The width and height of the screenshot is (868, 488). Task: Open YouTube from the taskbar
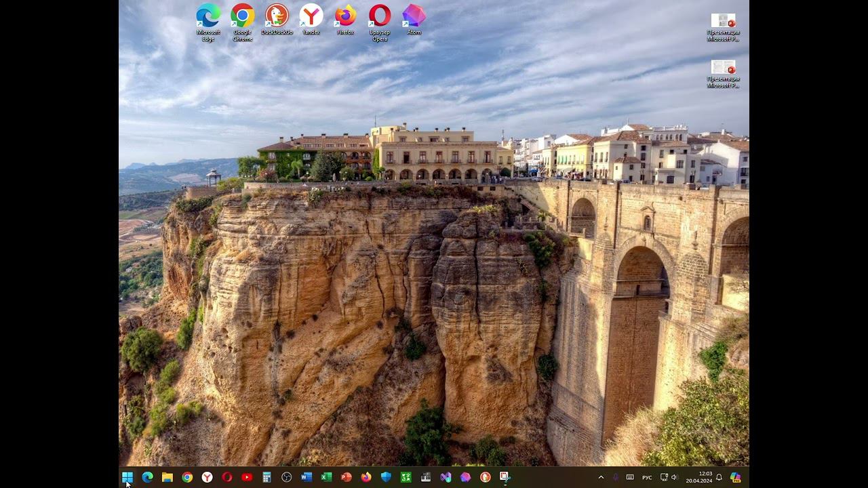[247, 477]
